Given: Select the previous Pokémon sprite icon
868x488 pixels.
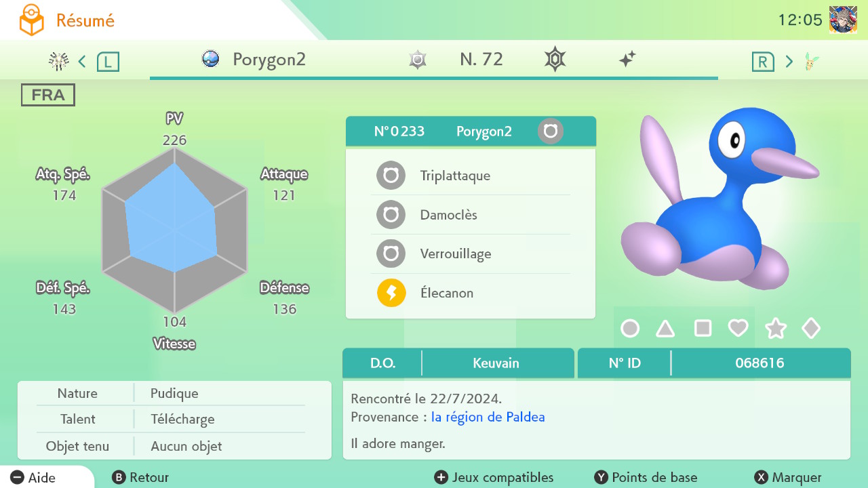Looking at the screenshot, I should tap(59, 62).
